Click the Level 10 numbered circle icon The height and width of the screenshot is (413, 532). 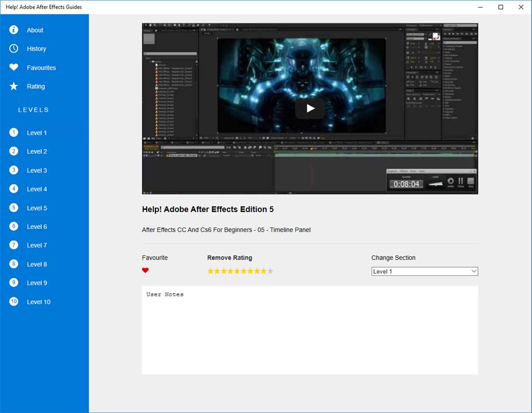14,301
